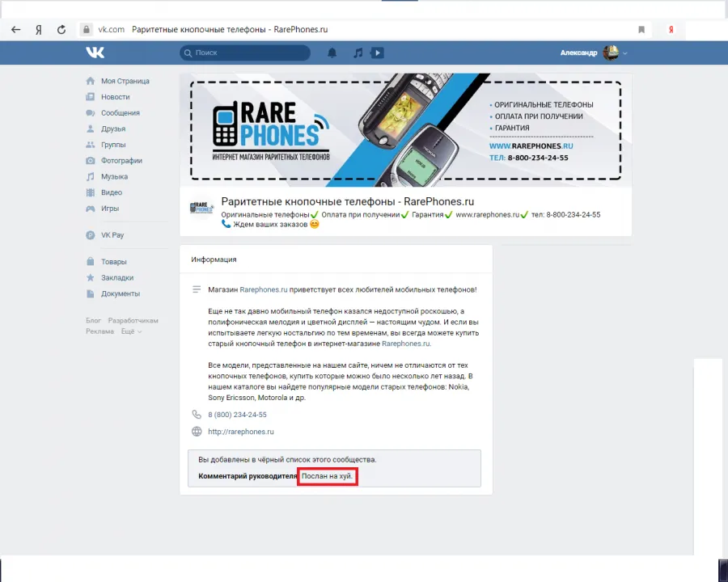Open the music player note icon in header
728x582 pixels.
[358, 53]
